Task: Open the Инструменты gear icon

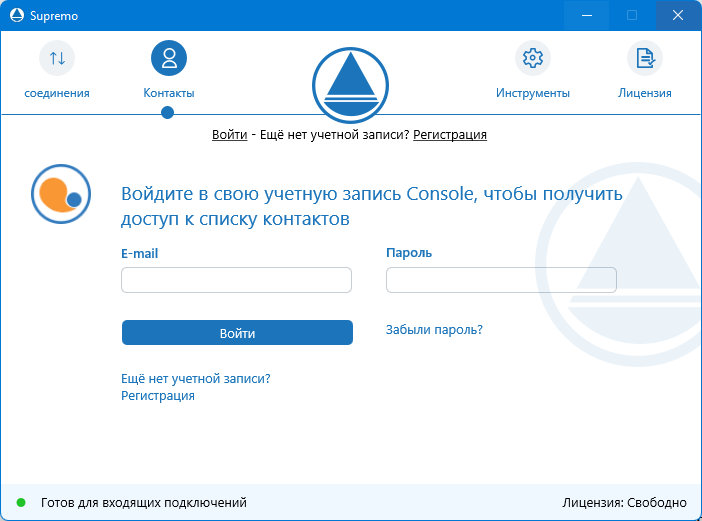Action: click(x=533, y=58)
